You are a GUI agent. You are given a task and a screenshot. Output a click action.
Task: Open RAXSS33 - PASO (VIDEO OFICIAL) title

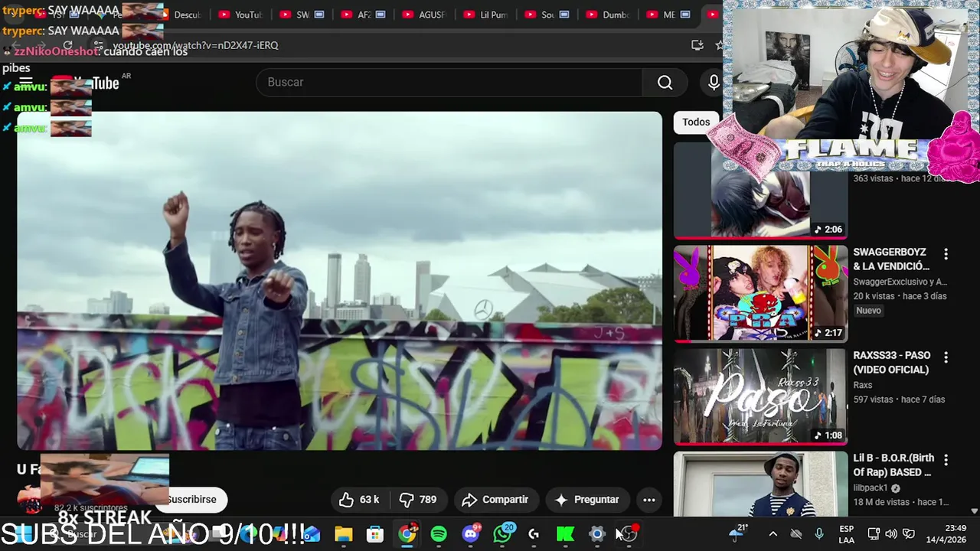pos(892,363)
